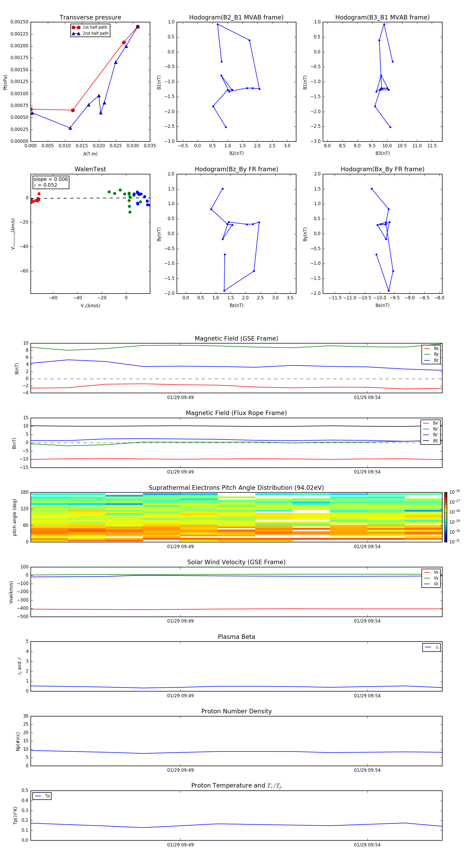Select the By' entry in Flux Rope legend
Image resolution: width=473 pixels, height=868 pixels.
coord(431,429)
